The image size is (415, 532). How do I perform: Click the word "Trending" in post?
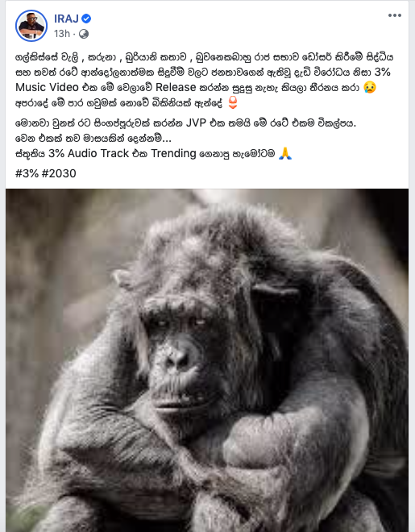click(173, 153)
